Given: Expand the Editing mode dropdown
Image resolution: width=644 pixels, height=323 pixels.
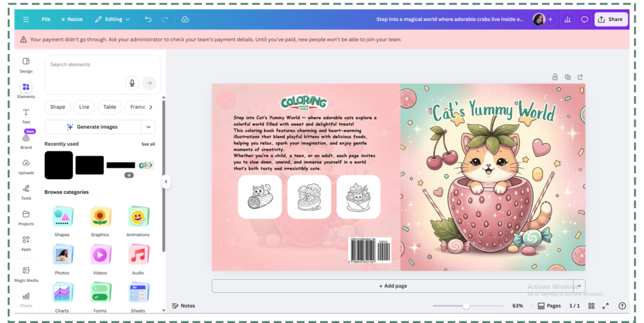Looking at the screenshot, I should (x=113, y=19).
